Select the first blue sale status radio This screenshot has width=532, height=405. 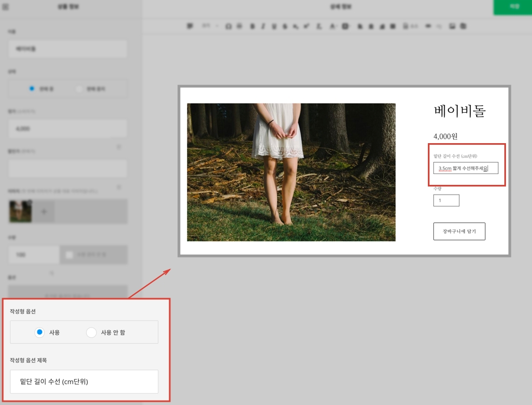(32, 89)
